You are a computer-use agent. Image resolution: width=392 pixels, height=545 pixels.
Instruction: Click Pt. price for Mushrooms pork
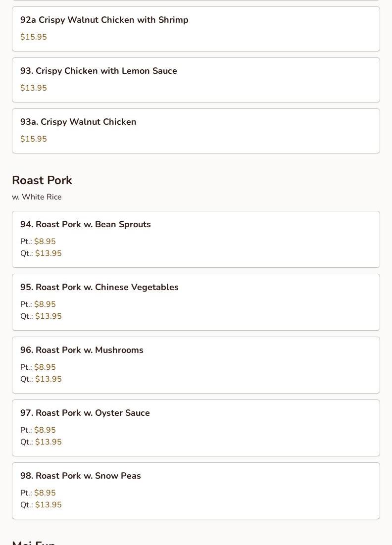click(x=38, y=367)
